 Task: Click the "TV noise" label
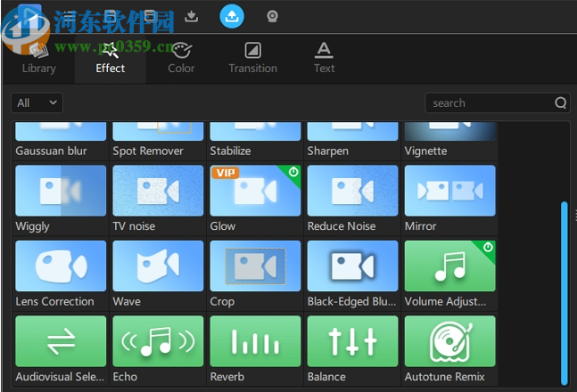134,226
